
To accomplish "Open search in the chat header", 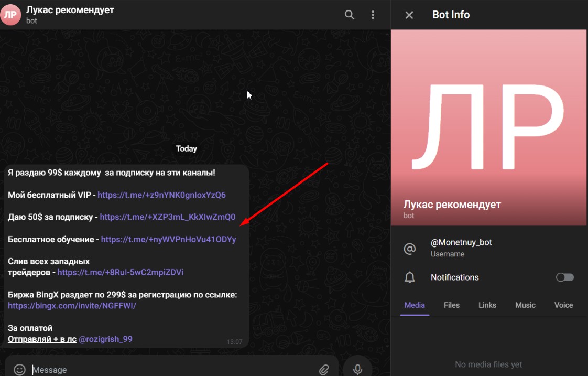I will pos(350,15).
